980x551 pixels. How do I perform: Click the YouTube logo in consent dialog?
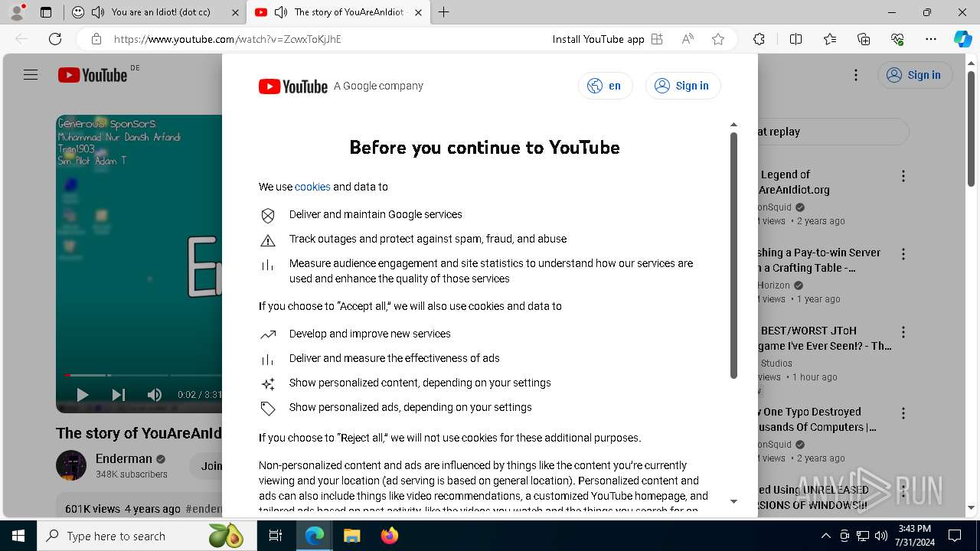coord(293,86)
